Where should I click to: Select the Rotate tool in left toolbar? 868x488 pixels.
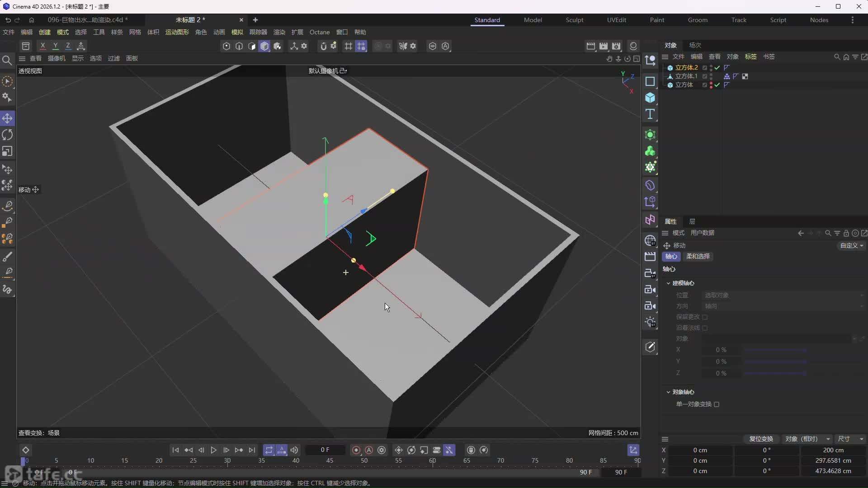coord(7,135)
